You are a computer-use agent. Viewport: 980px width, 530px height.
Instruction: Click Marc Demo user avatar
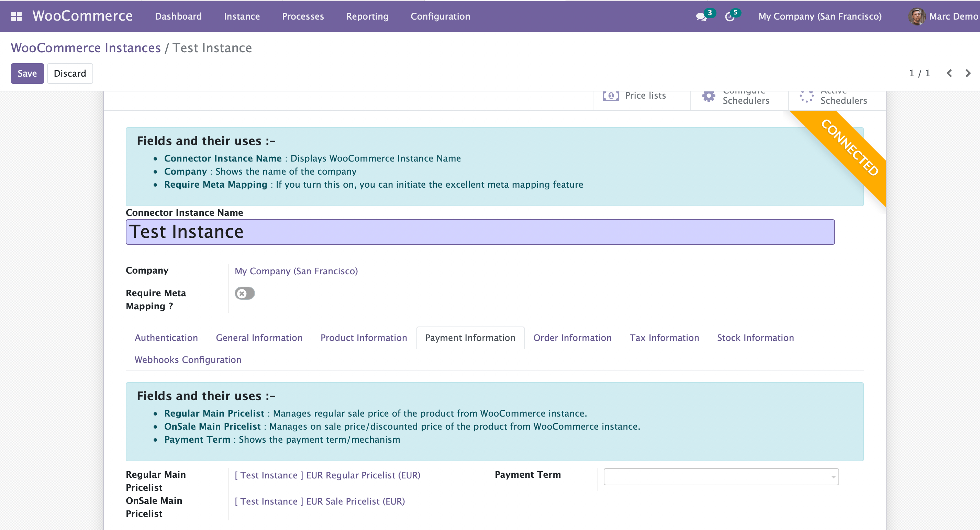916,16
